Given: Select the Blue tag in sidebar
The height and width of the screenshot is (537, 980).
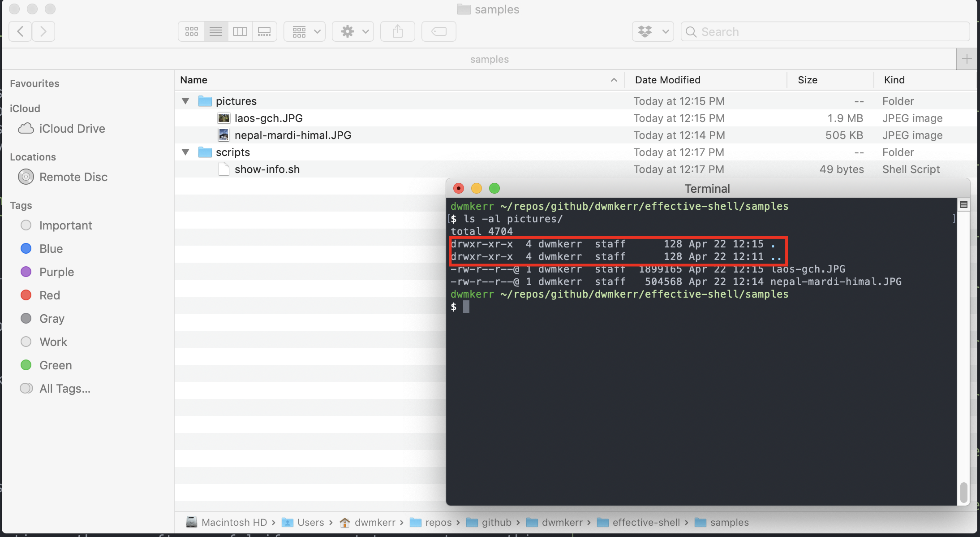Looking at the screenshot, I should coord(50,249).
